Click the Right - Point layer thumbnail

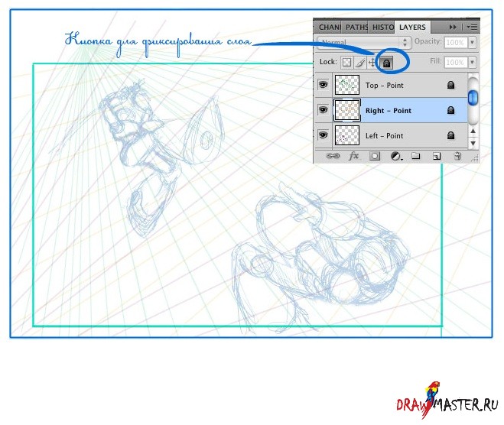[x=347, y=110]
